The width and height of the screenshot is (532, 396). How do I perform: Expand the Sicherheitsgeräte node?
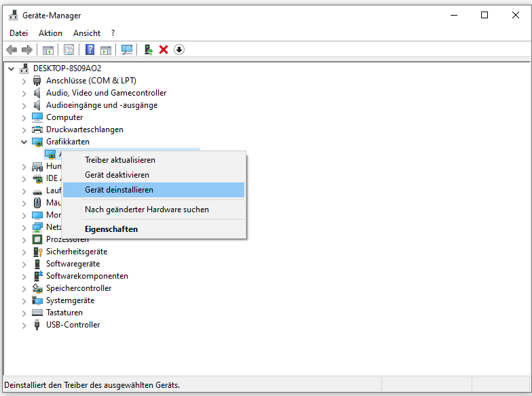(24, 252)
